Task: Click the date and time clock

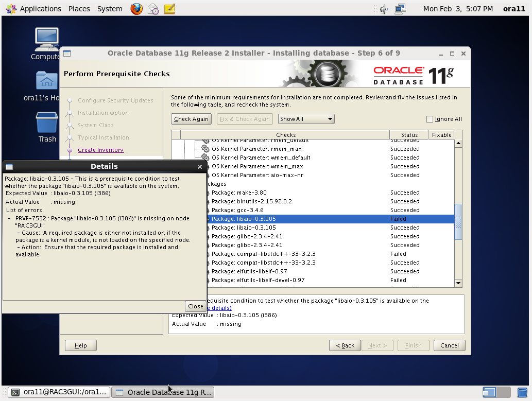Action: point(458,9)
